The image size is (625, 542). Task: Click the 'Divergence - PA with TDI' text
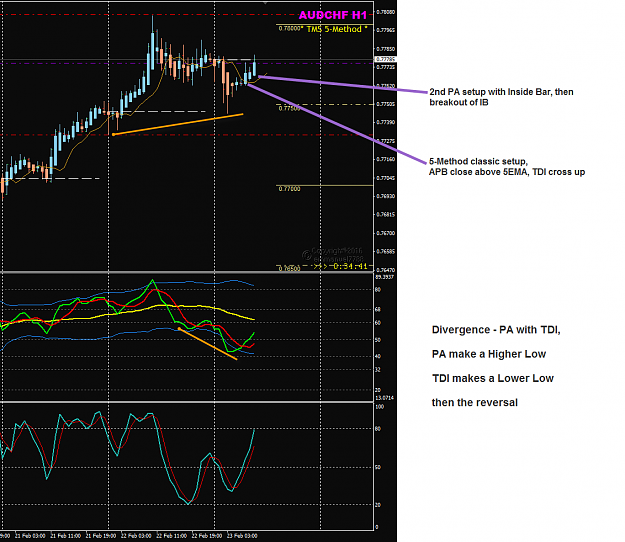tap(496, 330)
